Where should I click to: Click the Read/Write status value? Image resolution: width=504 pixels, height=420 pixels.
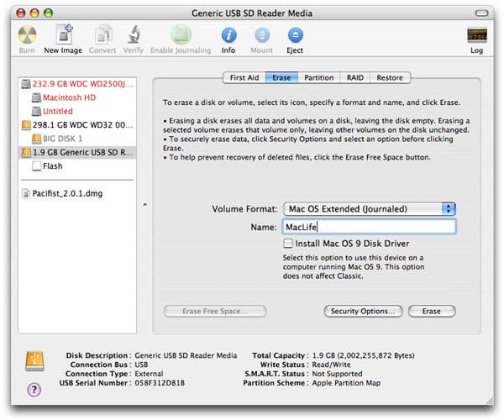click(332, 365)
